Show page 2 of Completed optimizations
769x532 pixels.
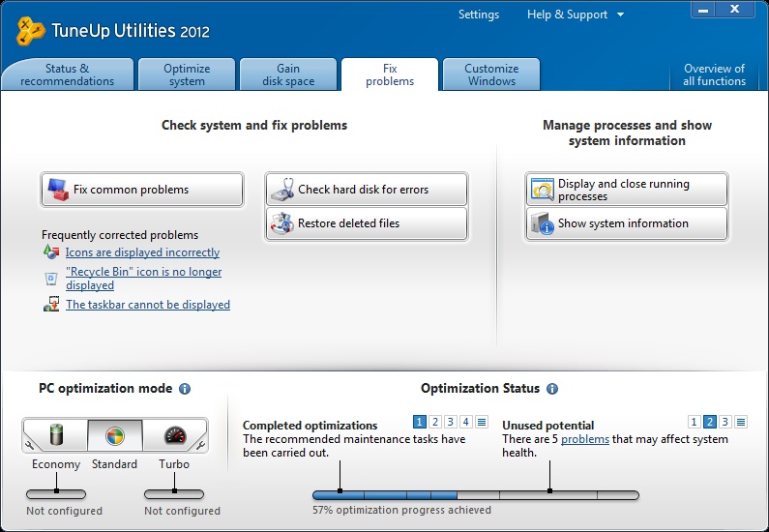click(434, 422)
